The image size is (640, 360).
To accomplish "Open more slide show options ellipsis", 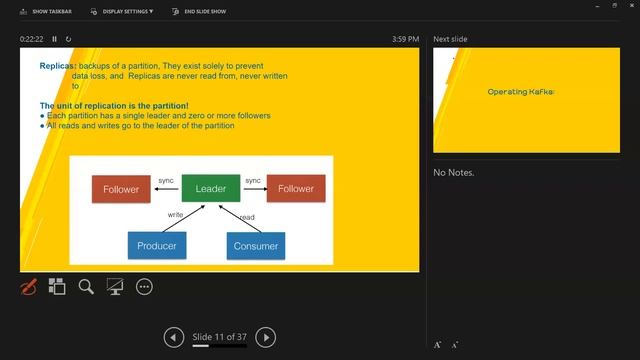I will coord(144,287).
